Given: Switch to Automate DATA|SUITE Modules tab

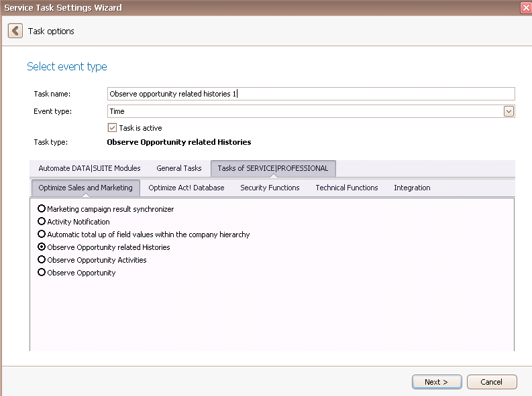Looking at the screenshot, I should [89, 168].
